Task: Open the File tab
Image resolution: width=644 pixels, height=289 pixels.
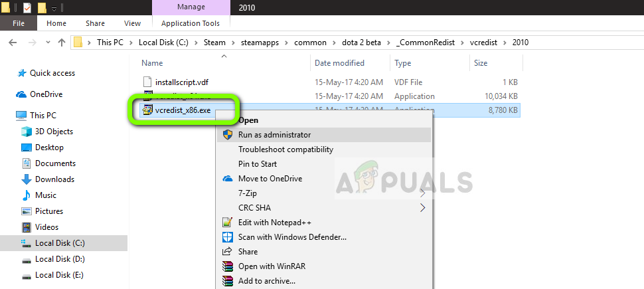Action: pyautogui.click(x=19, y=23)
